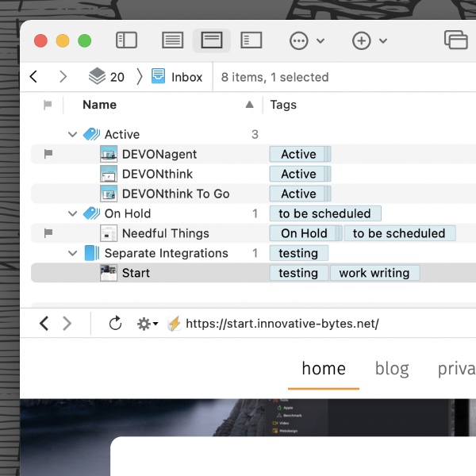Select the Start item row
This screenshot has width=476, height=476.
253,273
